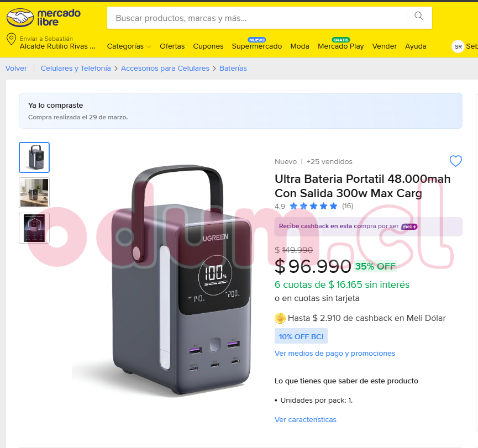
Task: Click the search magnifier icon
Action: coord(419,16)
